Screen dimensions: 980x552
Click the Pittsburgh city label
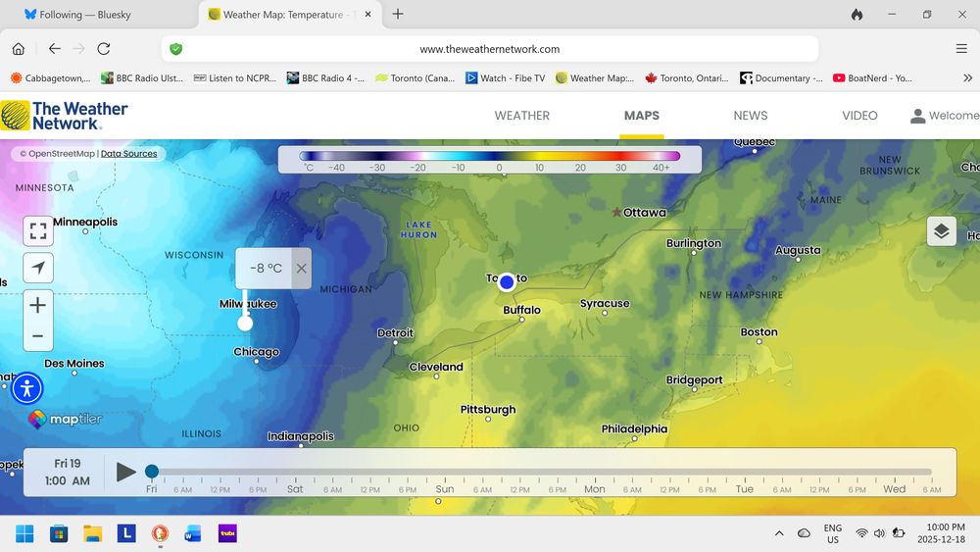point(488,410)
